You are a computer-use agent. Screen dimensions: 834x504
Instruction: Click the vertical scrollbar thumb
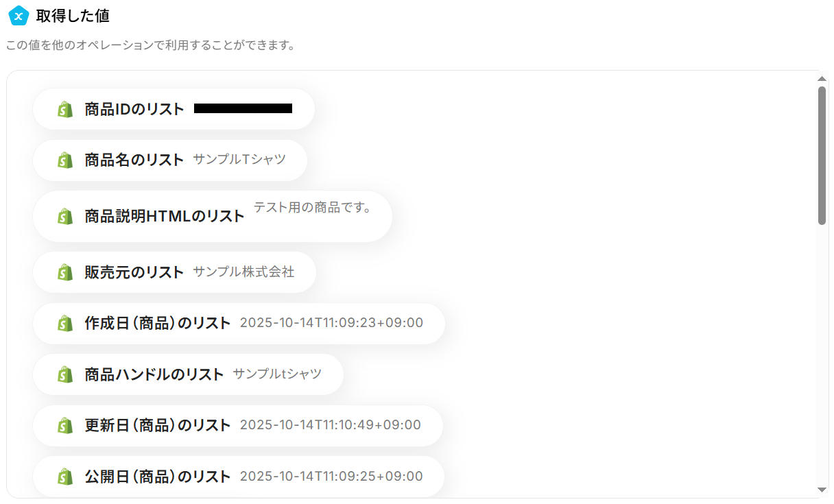click(822, 155)
